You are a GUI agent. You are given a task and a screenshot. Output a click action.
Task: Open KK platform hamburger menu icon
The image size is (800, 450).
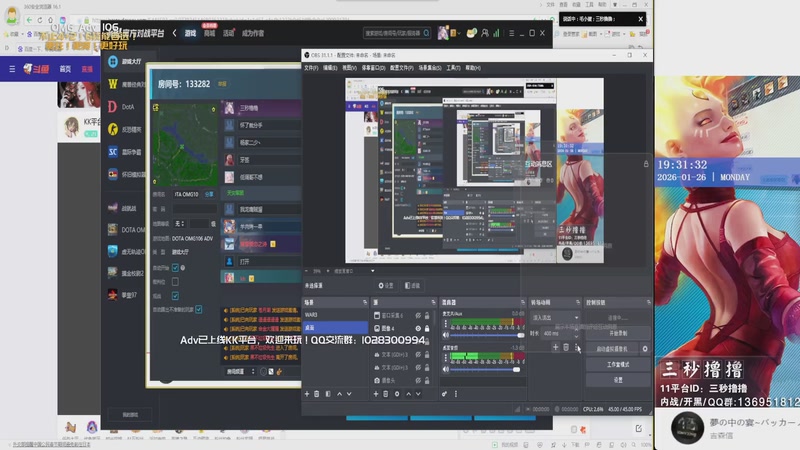pyautogui.click(x=511, y=33)
